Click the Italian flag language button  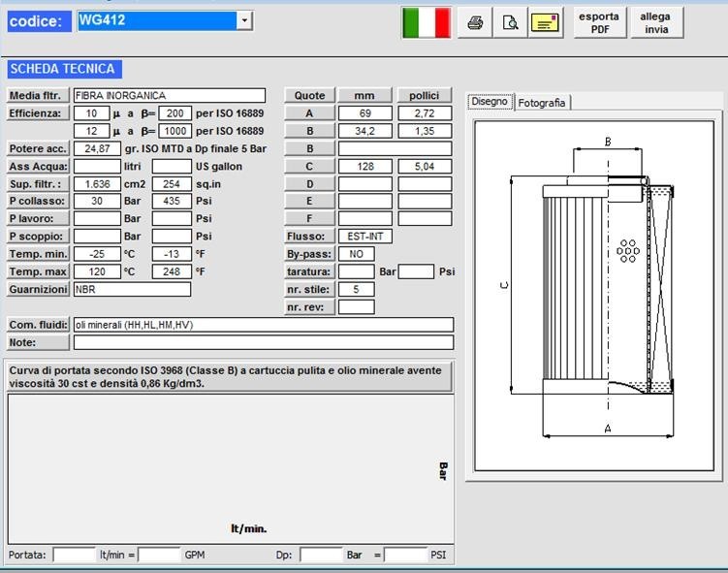coord(427,22)
